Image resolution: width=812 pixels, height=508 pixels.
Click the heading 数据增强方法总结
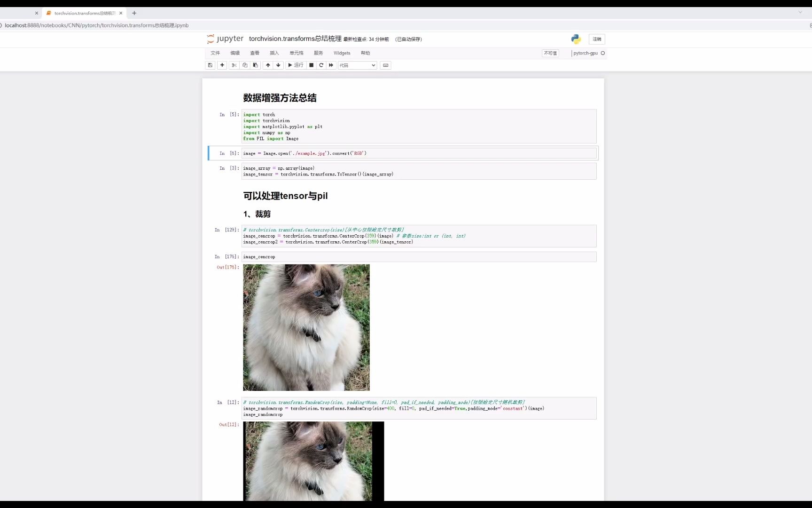point(280,98)
